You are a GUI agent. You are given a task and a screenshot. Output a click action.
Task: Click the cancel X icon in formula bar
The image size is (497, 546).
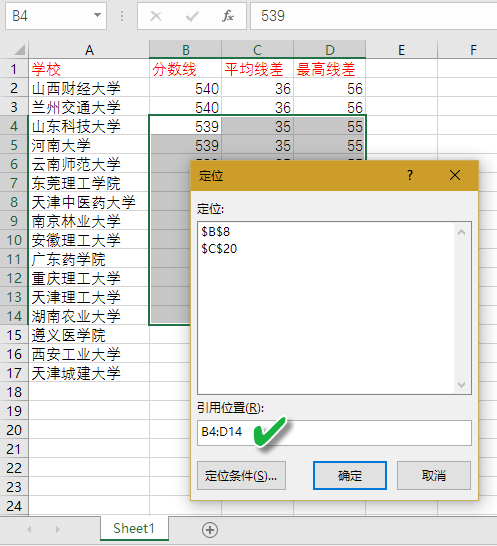156,16
